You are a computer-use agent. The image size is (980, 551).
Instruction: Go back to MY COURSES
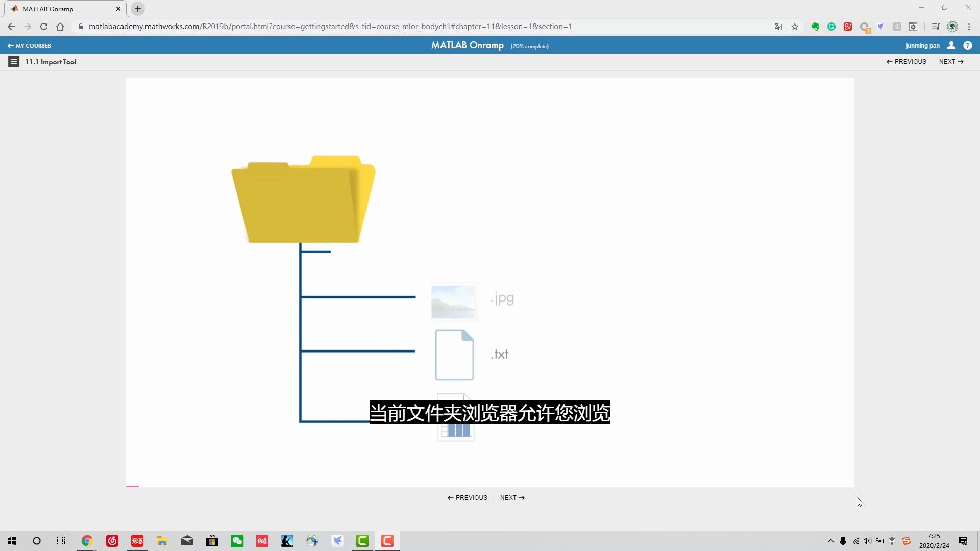coord(29,46)
